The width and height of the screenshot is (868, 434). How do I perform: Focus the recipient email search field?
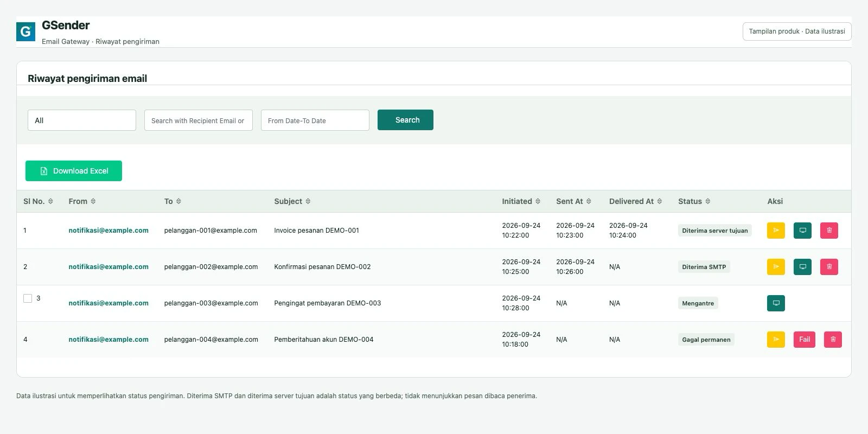pos(199,120)
